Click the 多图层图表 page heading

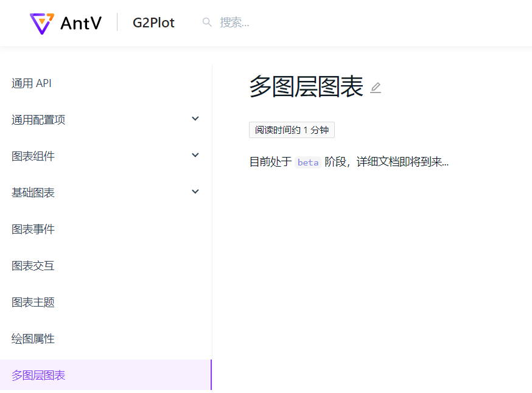(x=307, y=87)
